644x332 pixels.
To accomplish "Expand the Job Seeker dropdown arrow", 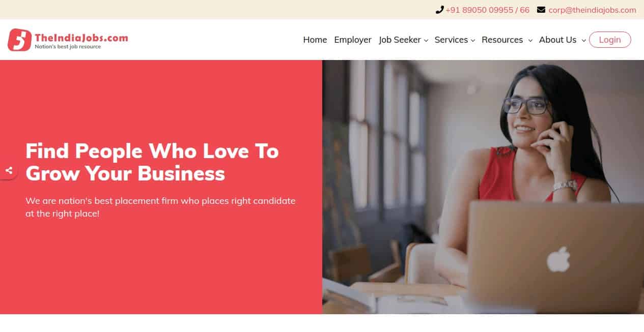I will [426, 40].
